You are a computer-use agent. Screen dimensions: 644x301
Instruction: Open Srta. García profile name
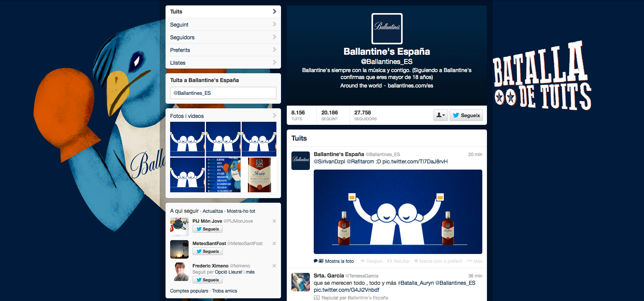pyautogui.click(x=329, y=276)
